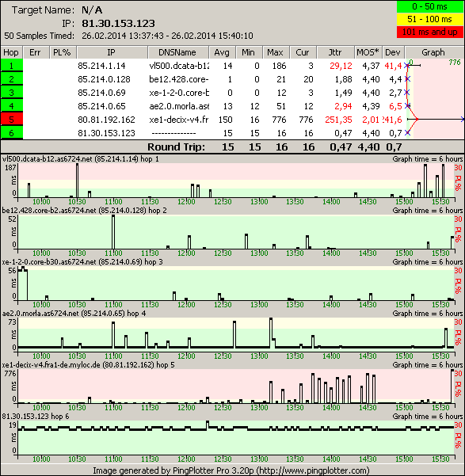Viewport: 465px width, 476px height.
Task: Click 14:00 time label on hop 5 timeline
Action: click(331, 407)
